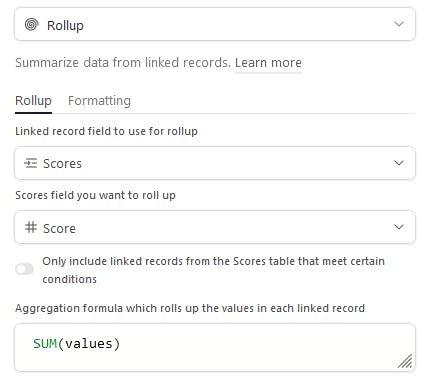424x383 pixels.
Task: Open the Scores linked record dropdown arrow
Action: pos(399,163)
